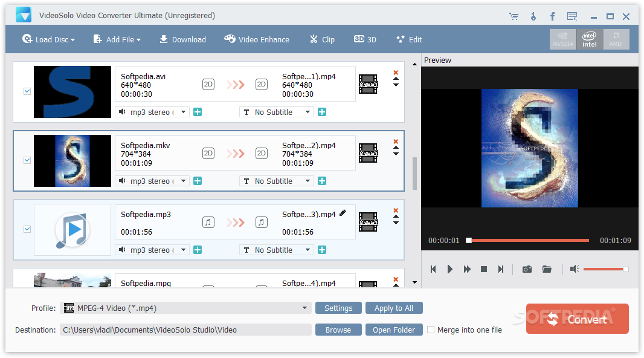Uncheck the Softpedia.mp3 checkbox

[27, 229]
